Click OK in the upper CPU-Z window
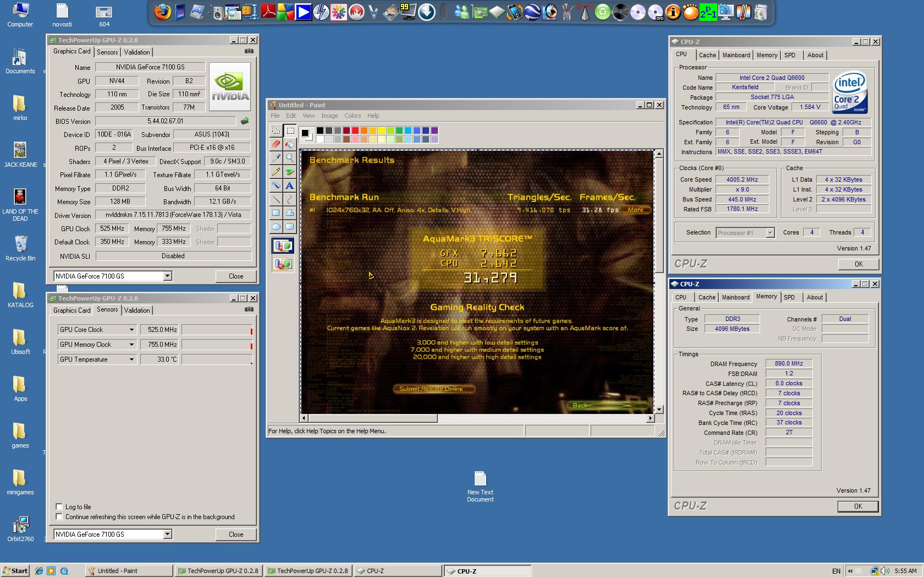924x578 pixels. click(859, 264)
